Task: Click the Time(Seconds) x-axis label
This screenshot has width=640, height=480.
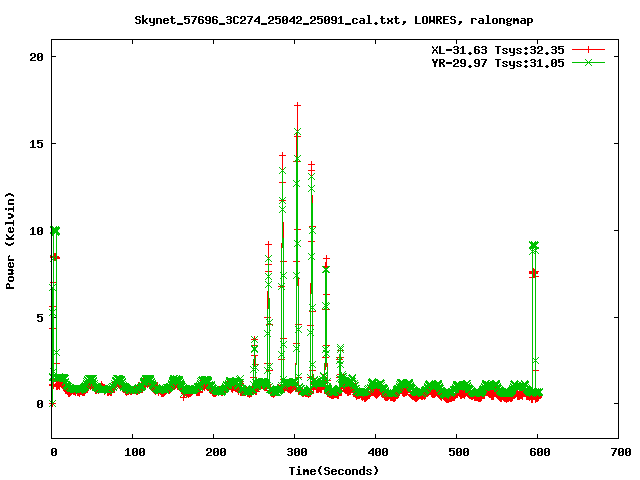Action: point(333,471)
